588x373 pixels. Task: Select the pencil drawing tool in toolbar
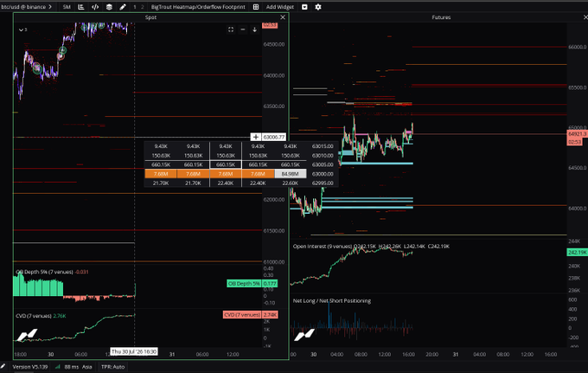pyautogui.click(x=123, y=7)
